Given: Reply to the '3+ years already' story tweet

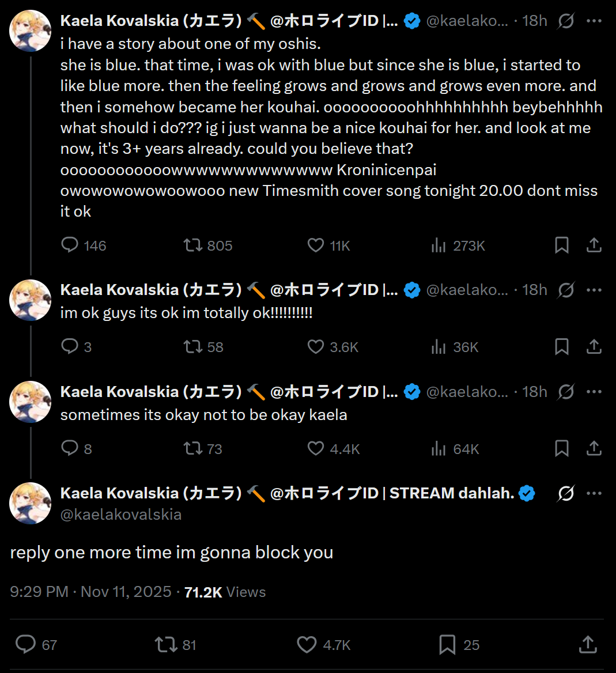Looking at the screenshot, I should [70, 245].
